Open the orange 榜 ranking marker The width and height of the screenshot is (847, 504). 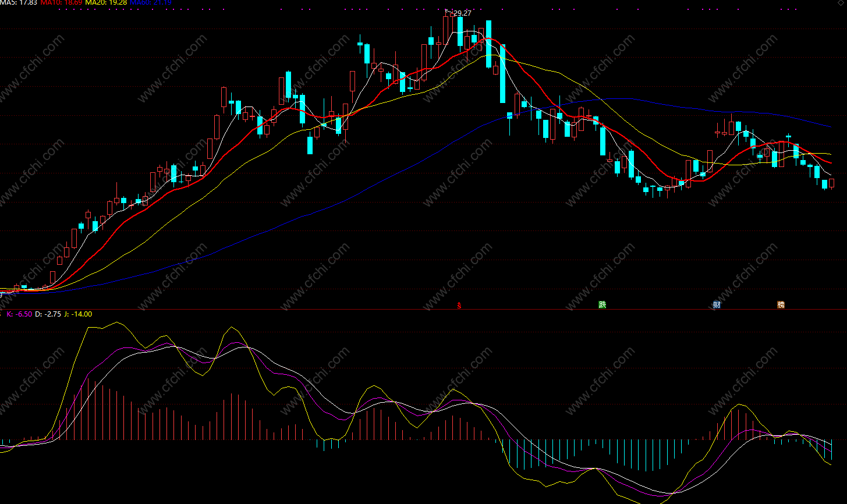[781, 304]
